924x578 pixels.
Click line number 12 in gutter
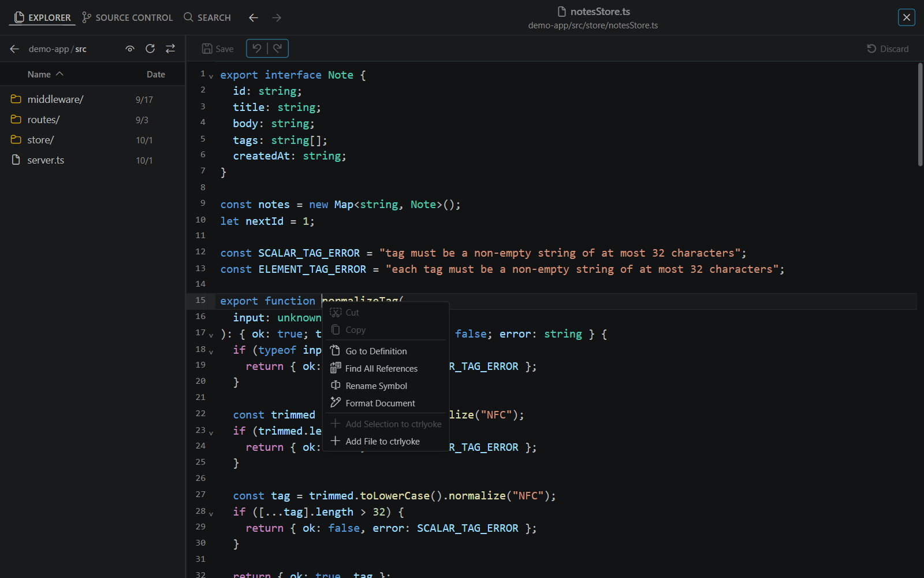click(200, 251)
